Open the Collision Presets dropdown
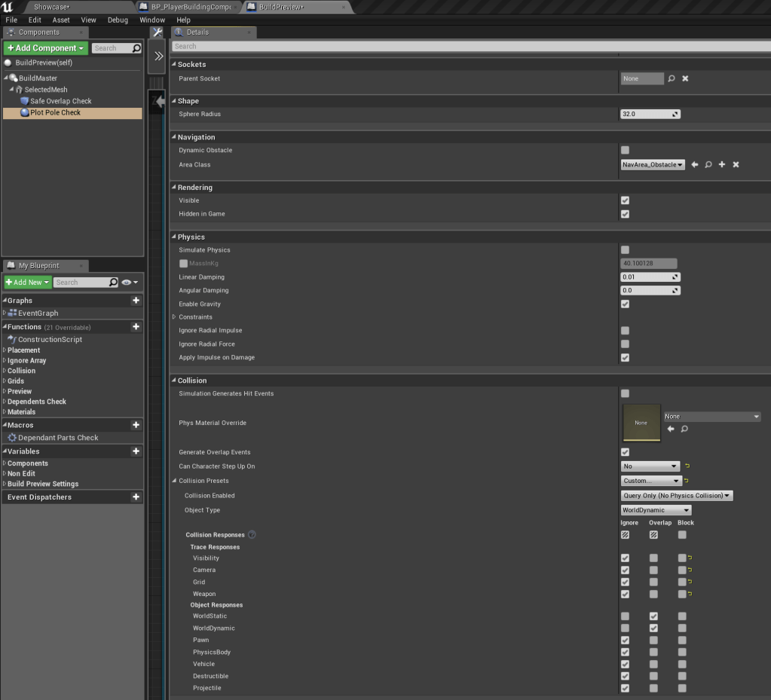 click(651, 481)
